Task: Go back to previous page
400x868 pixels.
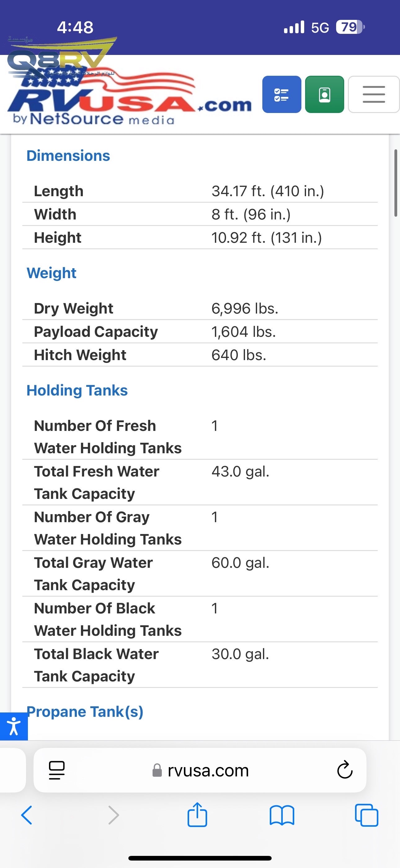Action: pos(27,815)
